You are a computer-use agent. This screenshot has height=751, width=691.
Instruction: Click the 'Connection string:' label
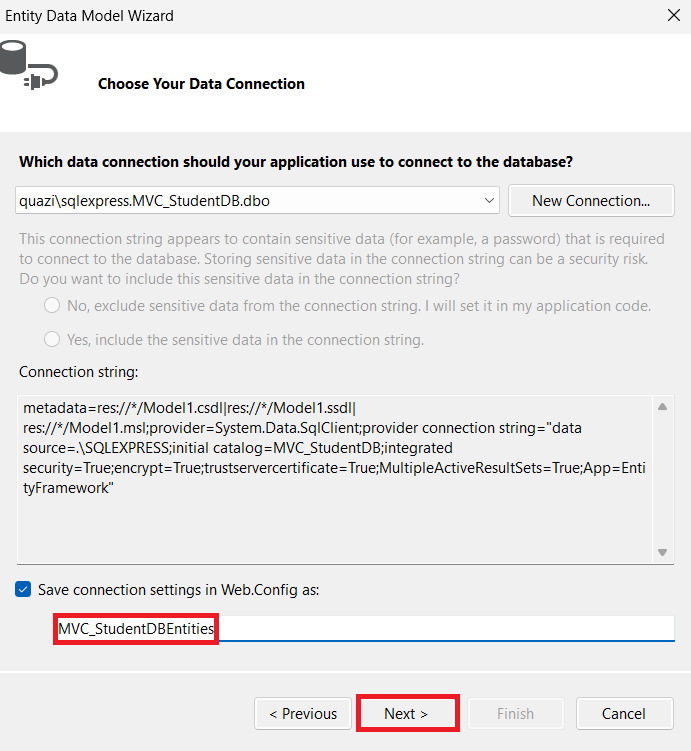tap(79, 372)
